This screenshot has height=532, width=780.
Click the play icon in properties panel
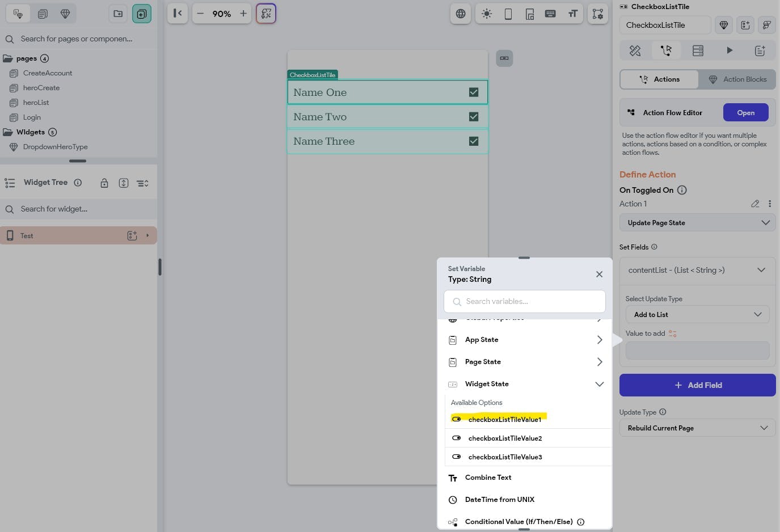[x=730, y=50]
